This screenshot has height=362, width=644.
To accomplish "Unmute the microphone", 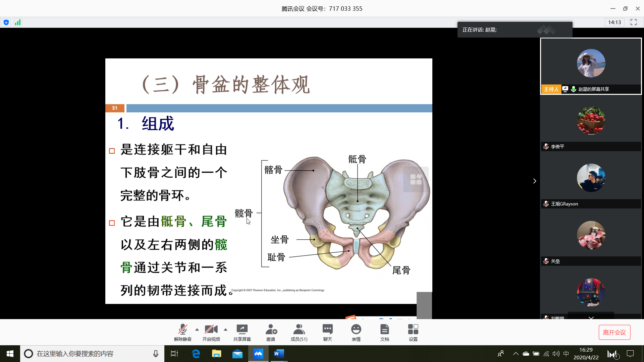I will tap(183, 332).
